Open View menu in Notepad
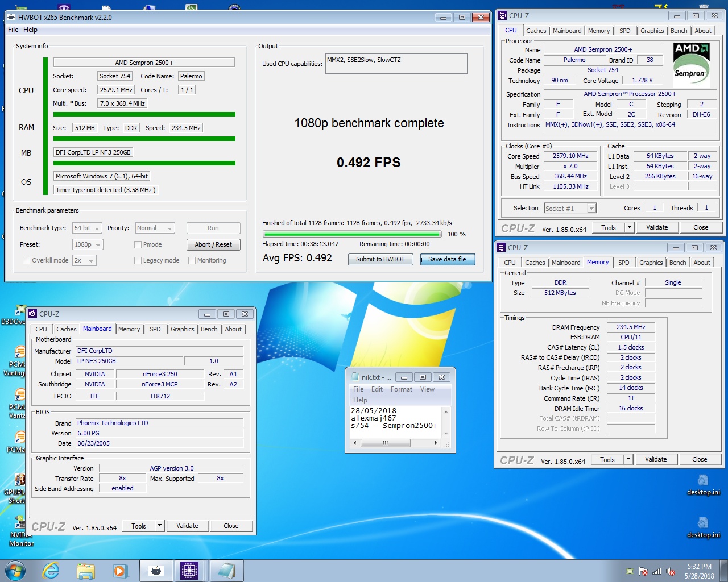 [427, 389]
